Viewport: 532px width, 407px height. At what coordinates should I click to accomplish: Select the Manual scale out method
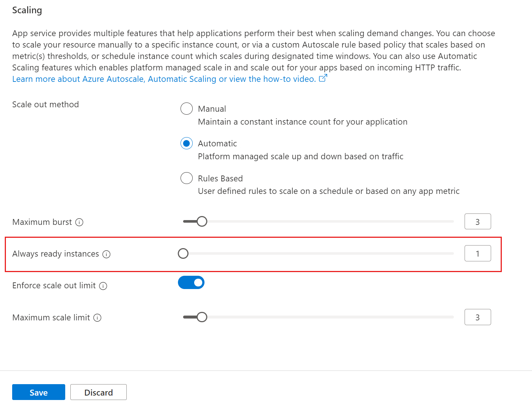tap(186, 109)
